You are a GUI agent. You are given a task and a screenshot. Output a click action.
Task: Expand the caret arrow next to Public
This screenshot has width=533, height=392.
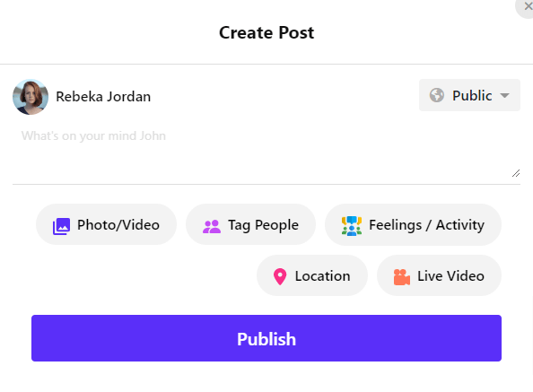tap(505, 95)
